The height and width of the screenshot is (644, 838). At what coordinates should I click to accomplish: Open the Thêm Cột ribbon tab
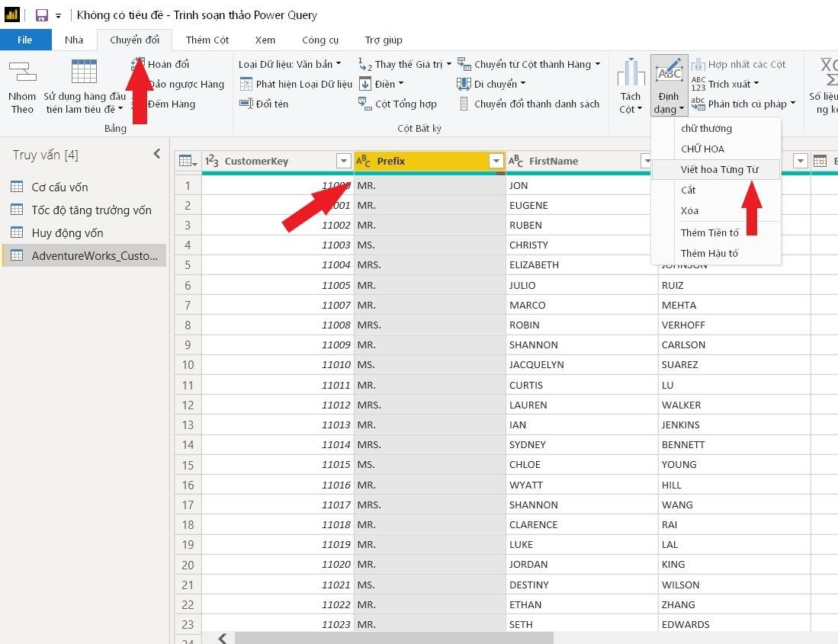coord(207,40)
